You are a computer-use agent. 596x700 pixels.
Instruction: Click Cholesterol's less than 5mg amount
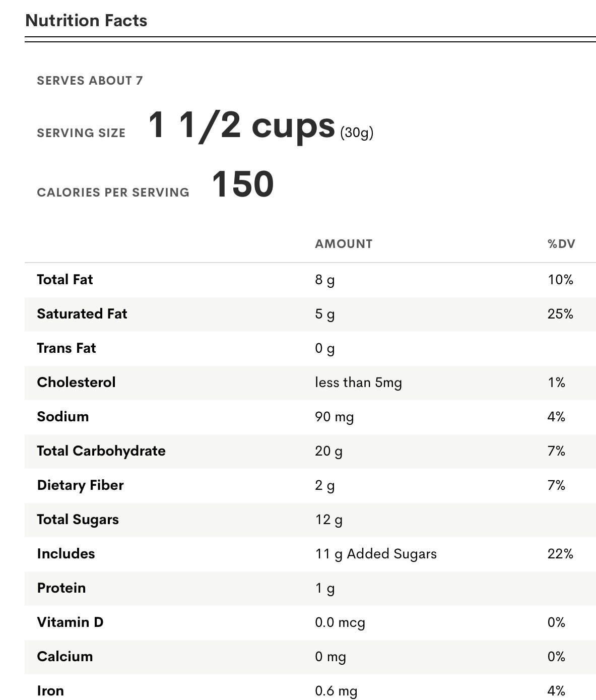pyautogui.click(x=358, y=383)
